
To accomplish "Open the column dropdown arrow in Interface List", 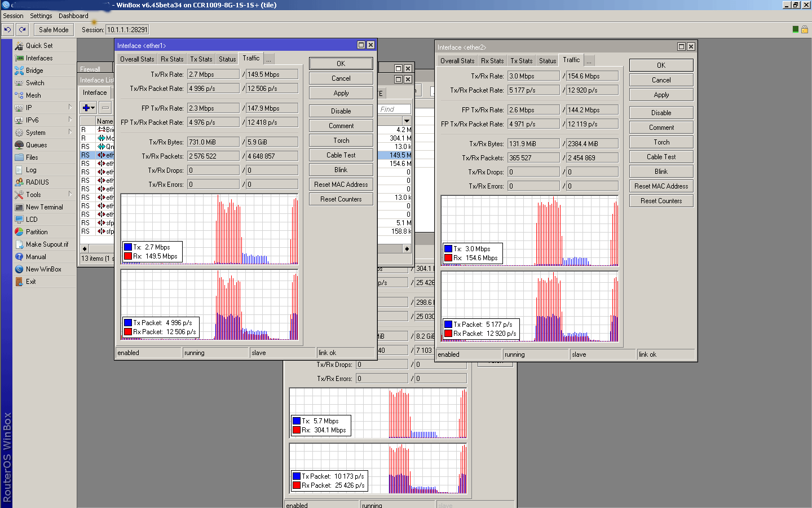I will click(x=407, y=121).
